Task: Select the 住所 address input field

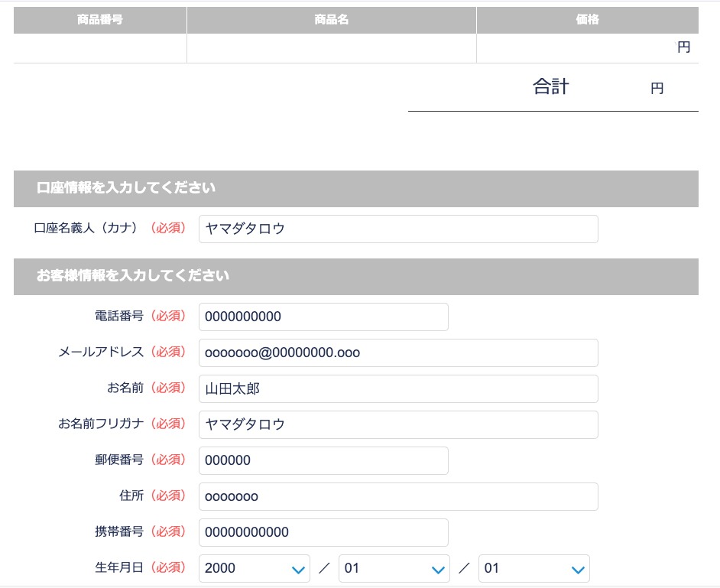Action: 397,496
